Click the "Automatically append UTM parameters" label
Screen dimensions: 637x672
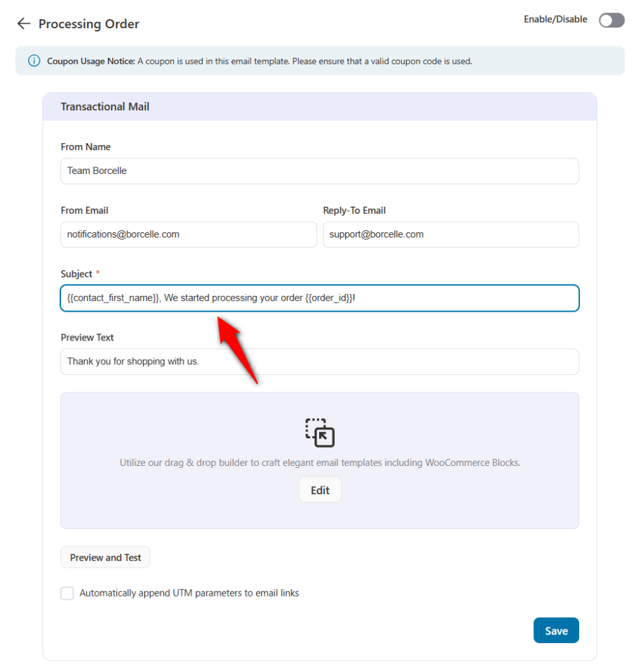[189, 593]
